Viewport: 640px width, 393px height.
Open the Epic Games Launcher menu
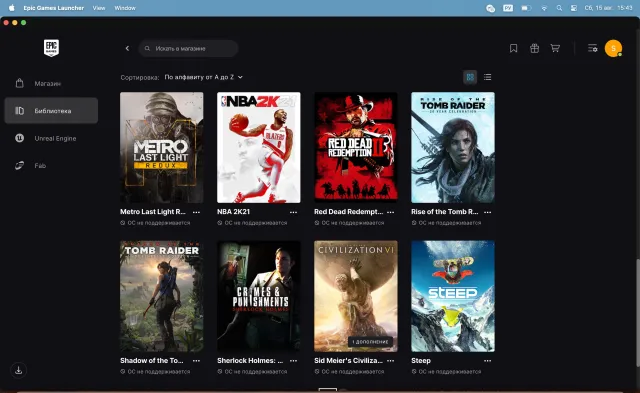pyautogui.click(x=53, y=8)
